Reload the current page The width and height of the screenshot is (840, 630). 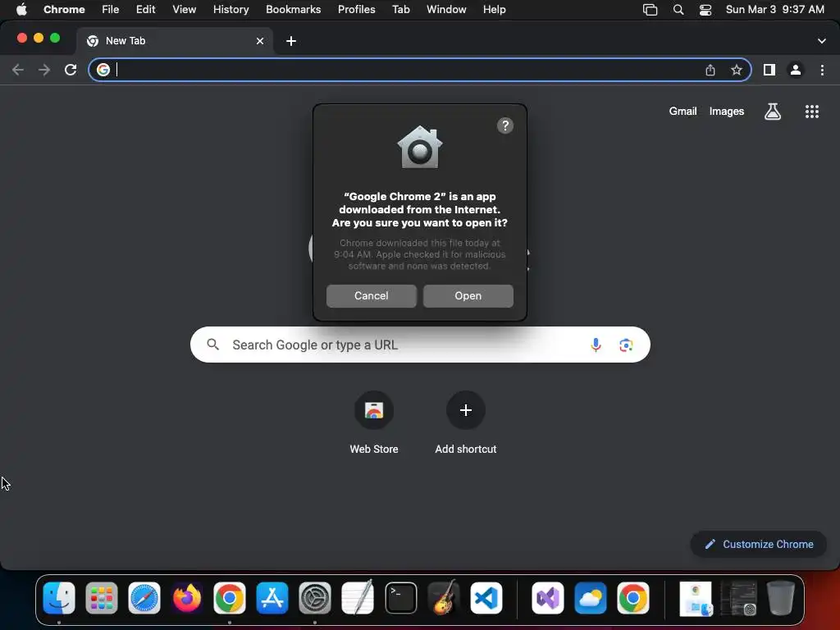coord(71,70)
